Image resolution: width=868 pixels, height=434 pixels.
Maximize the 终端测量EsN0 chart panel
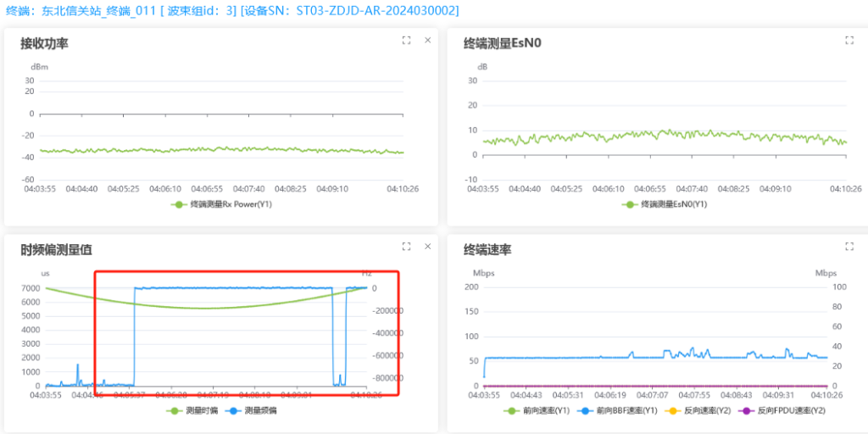849,40
